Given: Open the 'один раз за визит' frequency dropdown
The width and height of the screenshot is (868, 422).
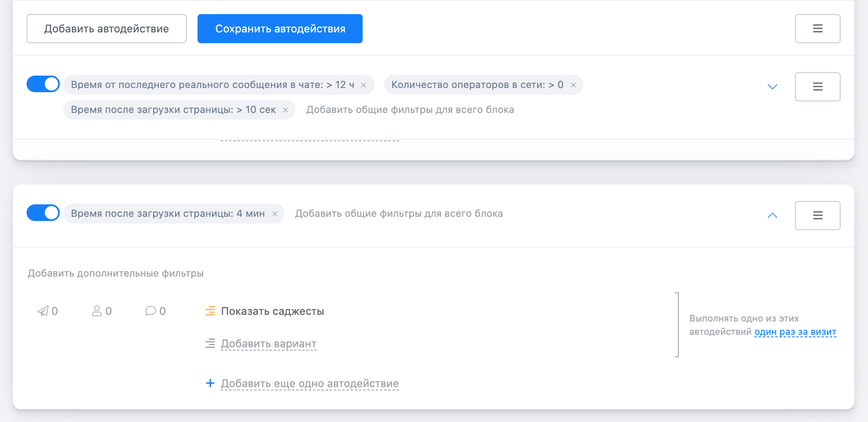Looking at the screenshot, I should [795, 332].
